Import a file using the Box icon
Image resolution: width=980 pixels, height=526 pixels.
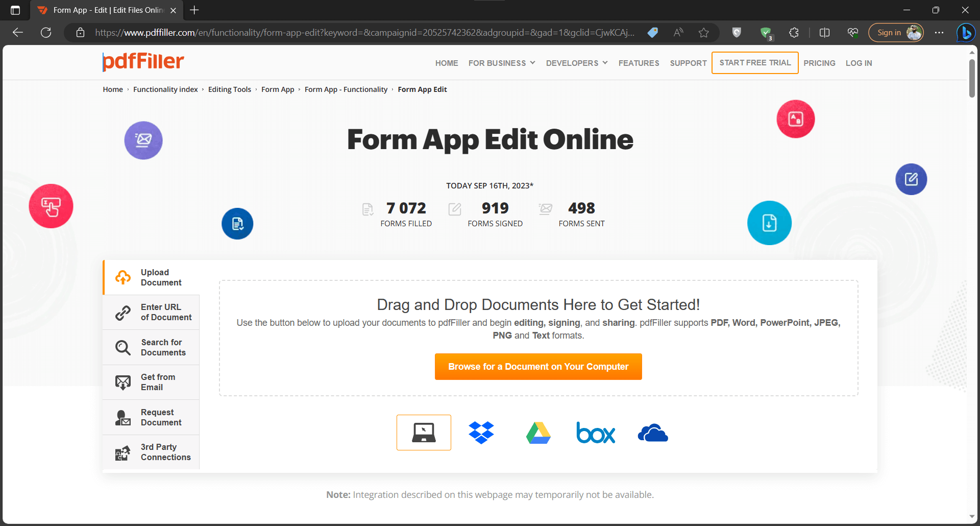pyautogui.click(x=596, y=433)
